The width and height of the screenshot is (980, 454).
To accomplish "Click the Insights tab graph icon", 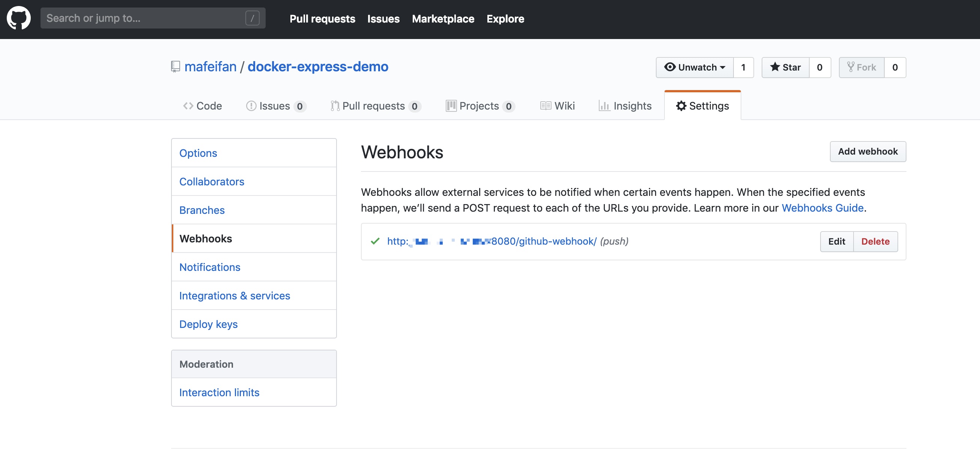I will (604, 106).
